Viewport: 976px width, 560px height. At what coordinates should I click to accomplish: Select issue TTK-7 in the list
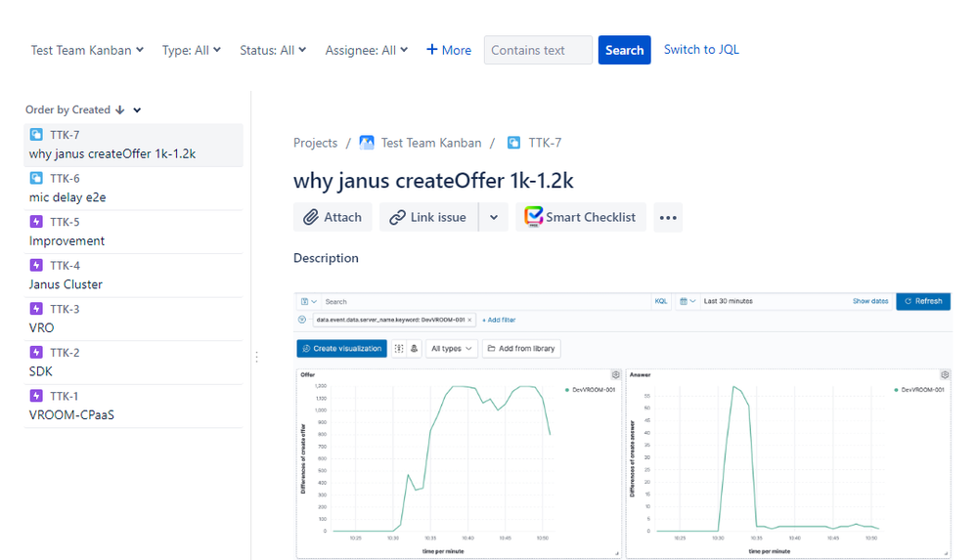pos(133,145)
